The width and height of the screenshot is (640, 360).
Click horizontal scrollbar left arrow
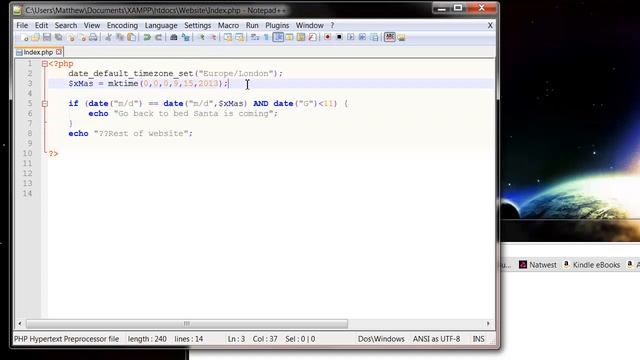pos(20,324)
